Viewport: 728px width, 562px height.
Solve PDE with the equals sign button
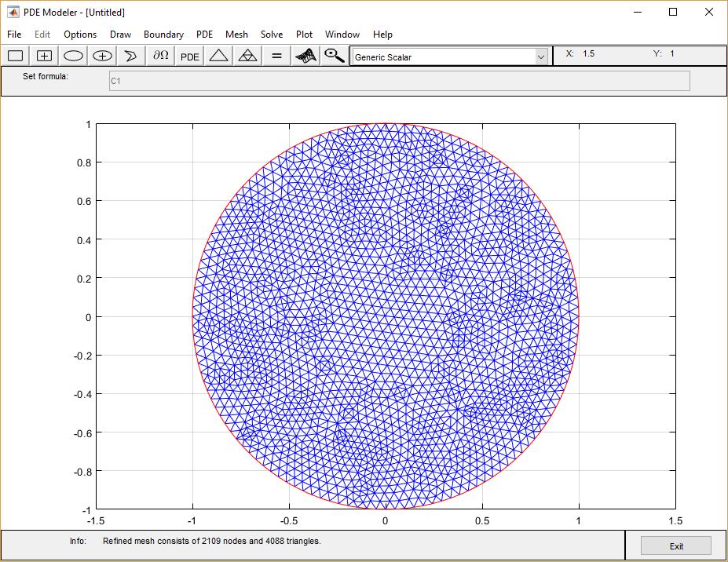tap(276, 57)
